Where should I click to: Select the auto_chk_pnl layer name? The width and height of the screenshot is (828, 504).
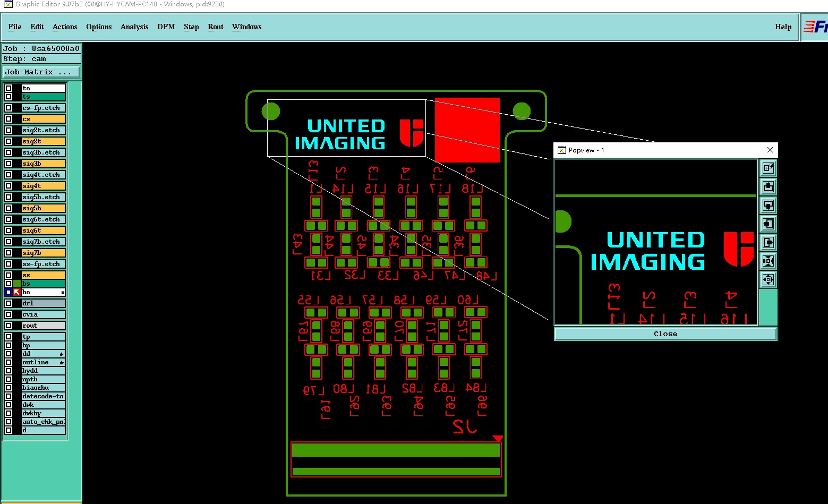point(44,422)
